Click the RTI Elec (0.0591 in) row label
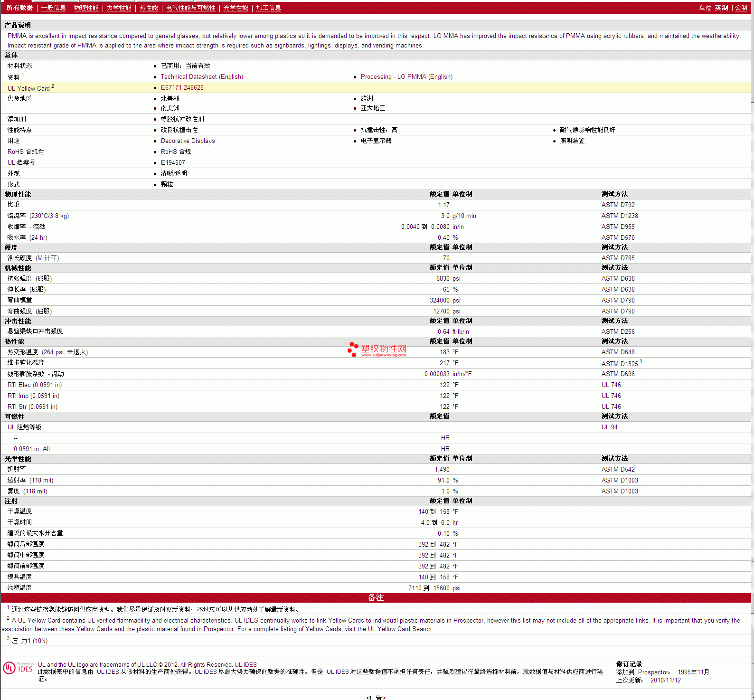This screenshot has width=754, height=700. tap(35, 385)
